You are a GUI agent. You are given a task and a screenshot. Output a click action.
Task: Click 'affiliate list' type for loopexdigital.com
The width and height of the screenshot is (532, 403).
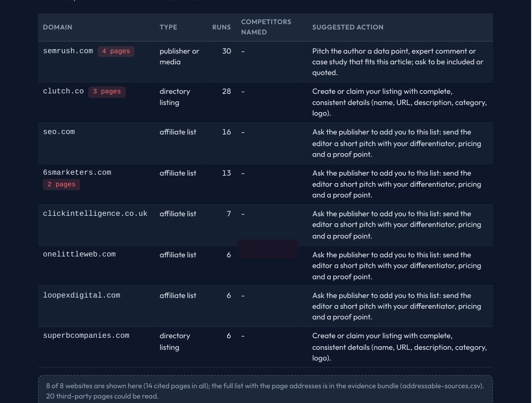[178, 296]
